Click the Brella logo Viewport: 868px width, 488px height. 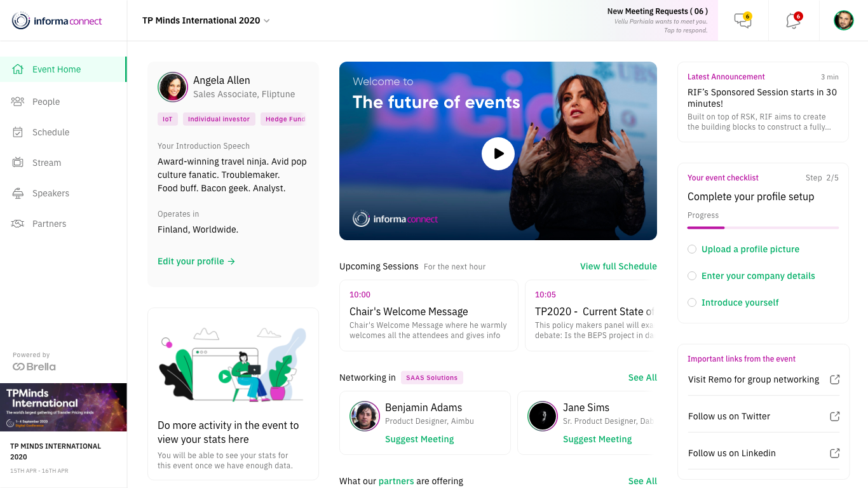pyautogui.click(x=34, y=367)
